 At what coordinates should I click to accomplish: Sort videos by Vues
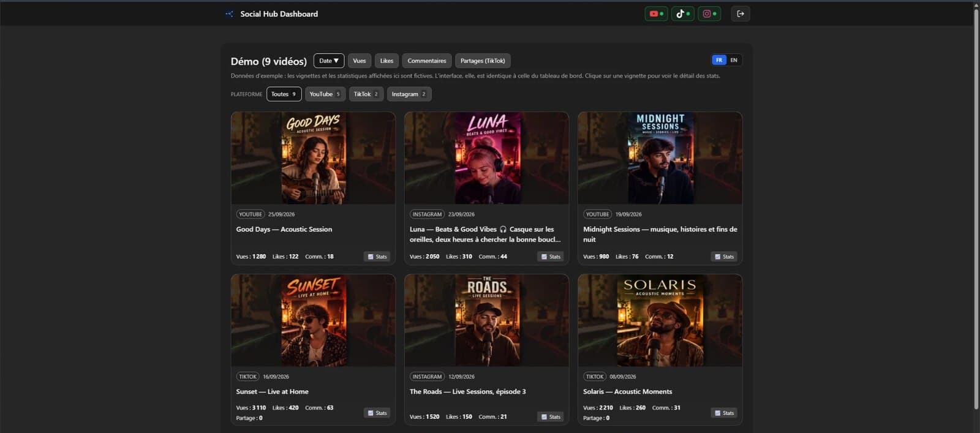click(x=360, y=61)
